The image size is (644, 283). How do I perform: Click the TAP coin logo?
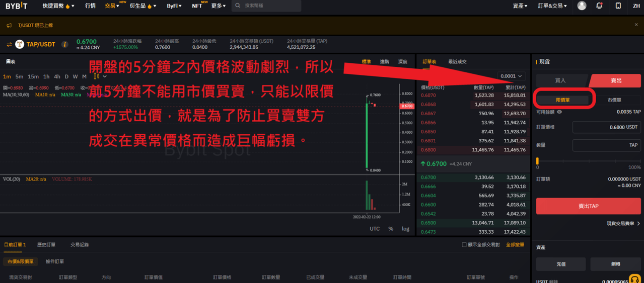(x=20, y=44)
